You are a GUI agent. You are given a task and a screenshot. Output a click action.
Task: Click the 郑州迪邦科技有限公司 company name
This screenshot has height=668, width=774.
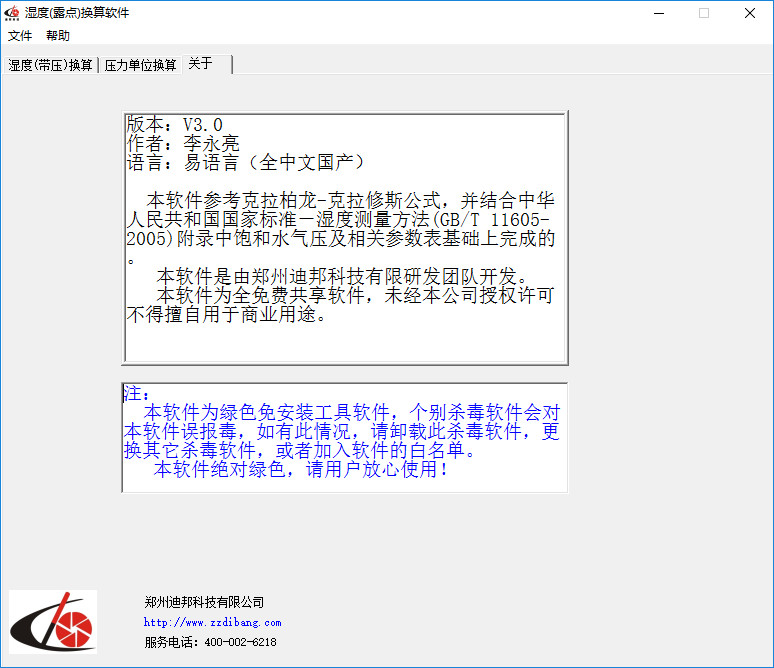click(x=204, y=602)
